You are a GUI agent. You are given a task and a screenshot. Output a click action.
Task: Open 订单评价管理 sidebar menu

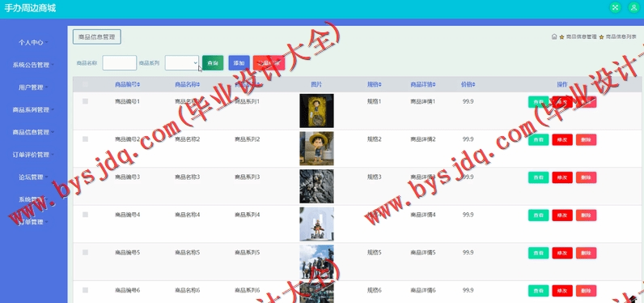tap(33, 155)
